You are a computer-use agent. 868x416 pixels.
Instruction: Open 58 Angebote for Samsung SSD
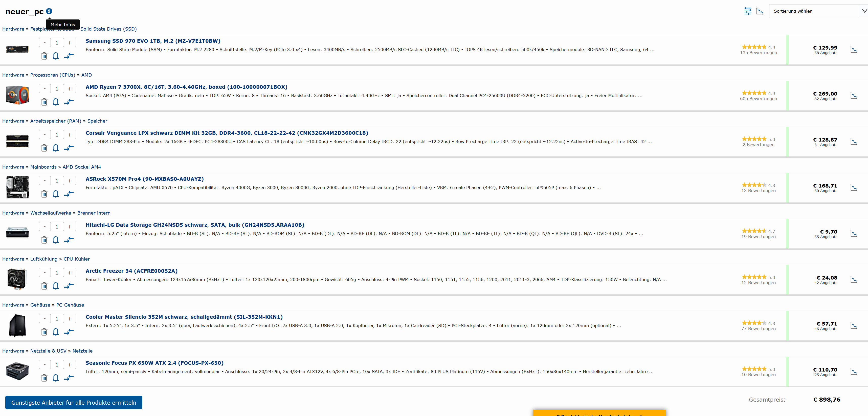coord(826,53)
